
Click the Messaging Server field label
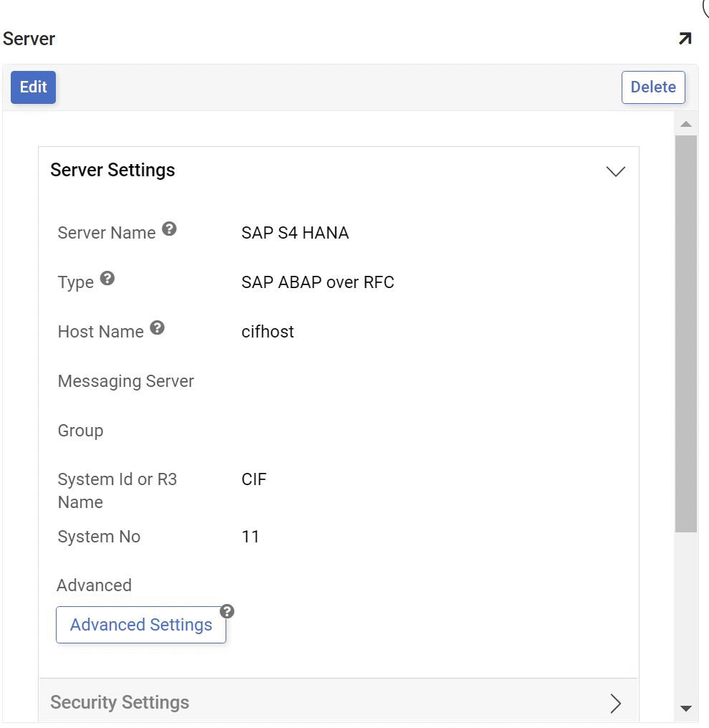point(125,381)
